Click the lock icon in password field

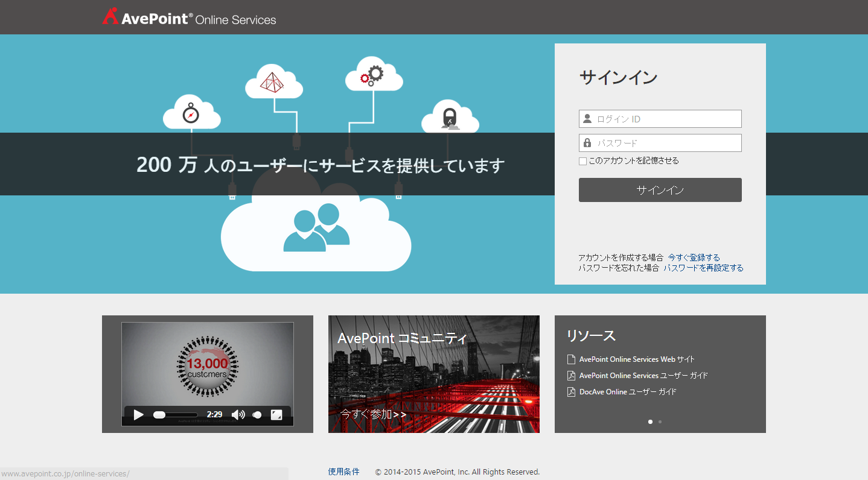pos(587,143)
